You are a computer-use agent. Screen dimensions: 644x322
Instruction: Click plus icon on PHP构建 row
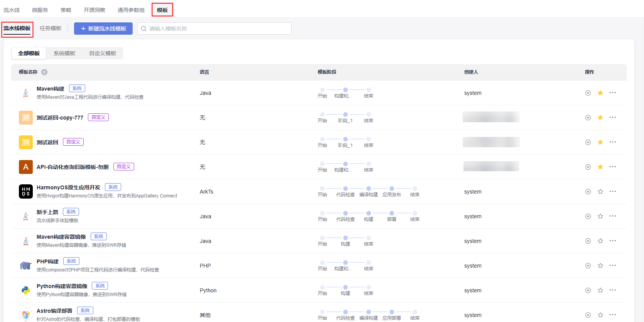pyautogui.click(x=588, y=266)
